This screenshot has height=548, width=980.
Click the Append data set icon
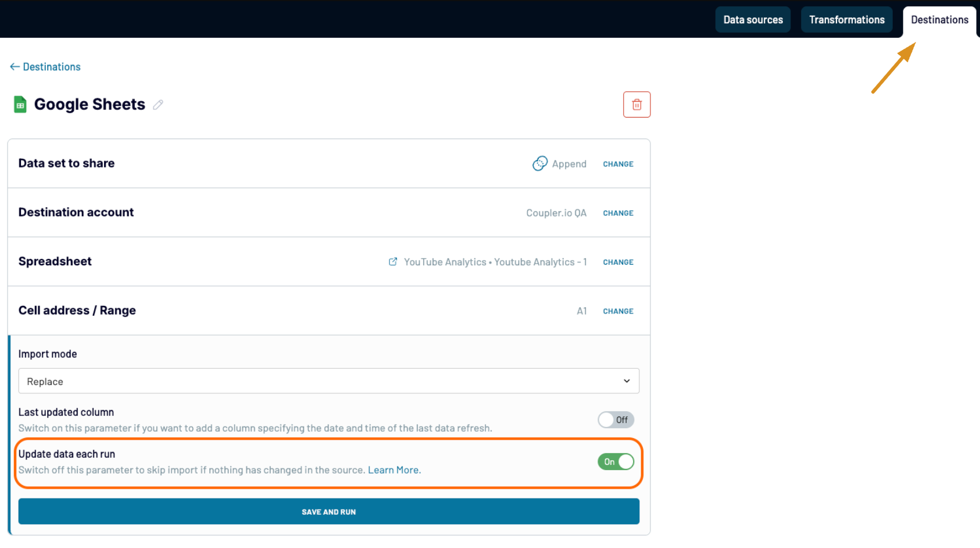(x=539, y=163)
